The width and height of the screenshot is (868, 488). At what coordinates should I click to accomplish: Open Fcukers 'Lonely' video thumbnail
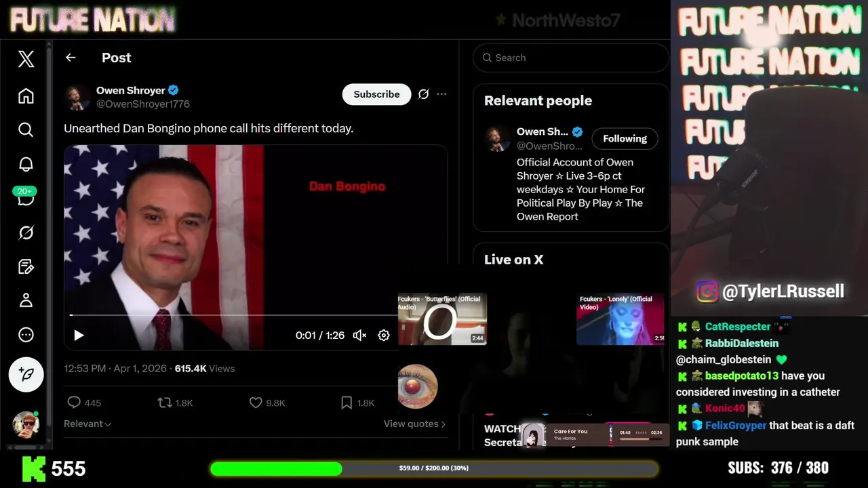(620, 319)
